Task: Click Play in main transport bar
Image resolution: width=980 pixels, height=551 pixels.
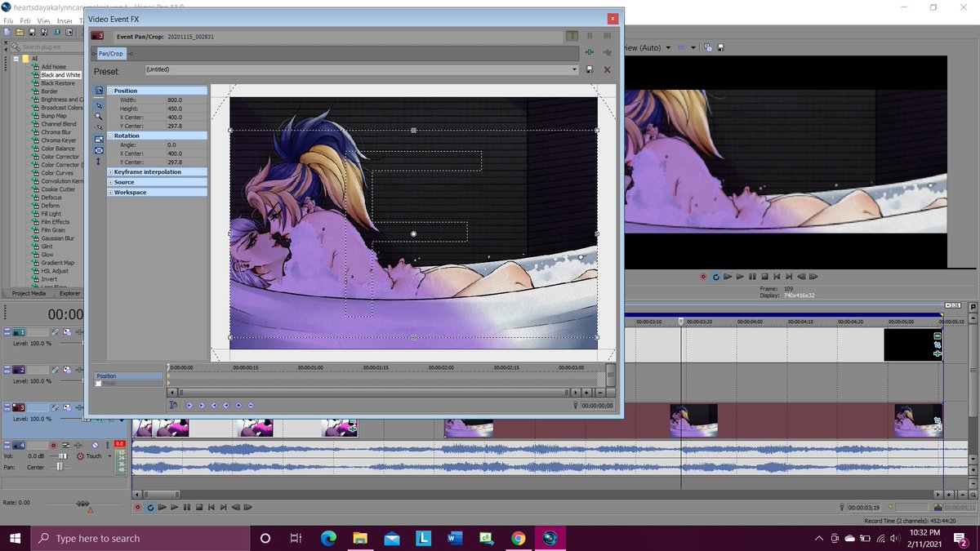Action: (175, 507)
